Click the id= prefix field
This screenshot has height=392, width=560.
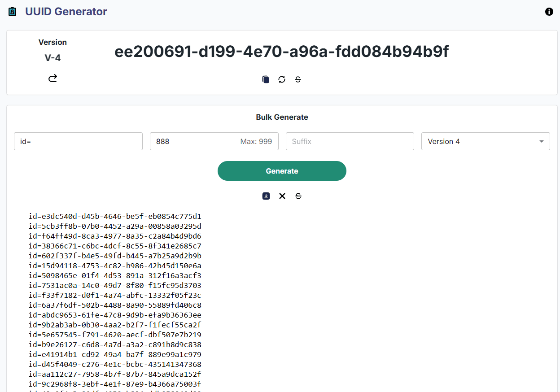(x=78, y=141)
